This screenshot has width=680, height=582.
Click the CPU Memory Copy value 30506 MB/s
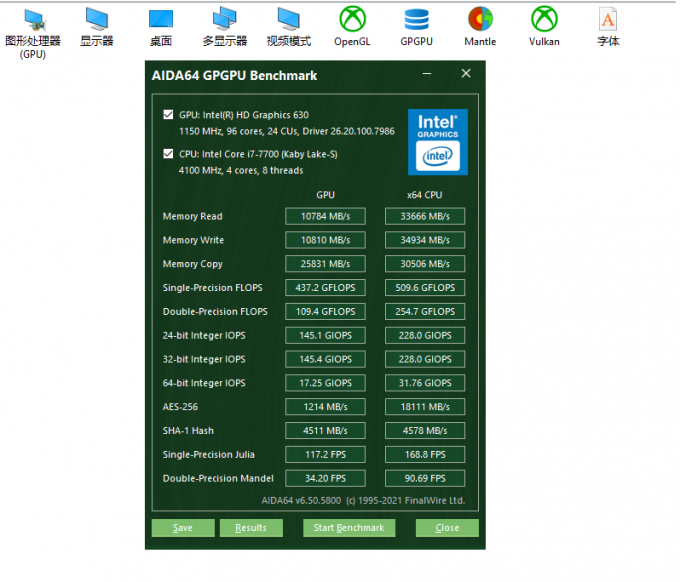[425, 264]
